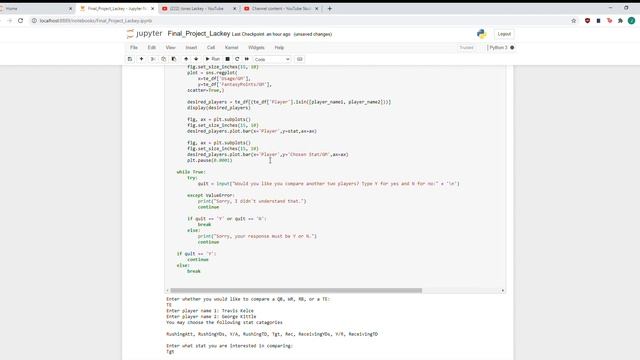Interrupt the kernel with stop icon

(x=227, y=59)
